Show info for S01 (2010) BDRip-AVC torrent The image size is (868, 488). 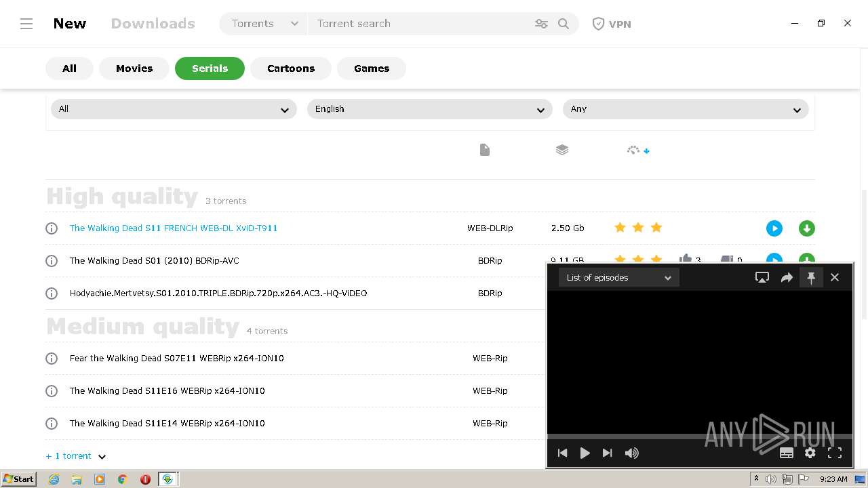52,261
